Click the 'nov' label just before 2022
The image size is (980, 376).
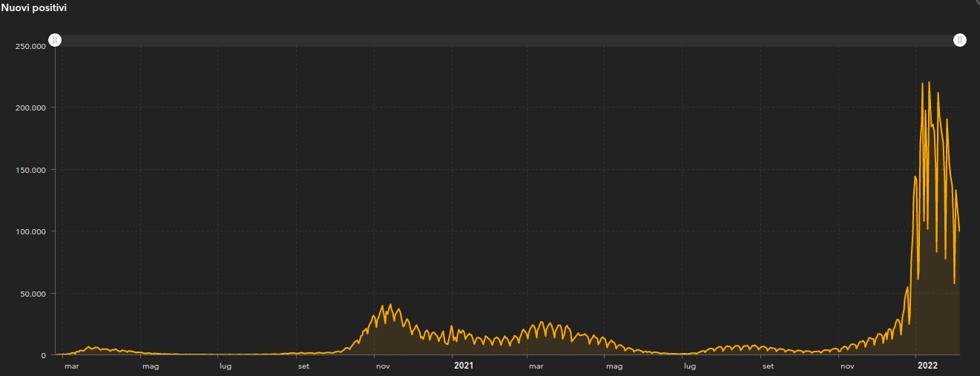point(846,366)
